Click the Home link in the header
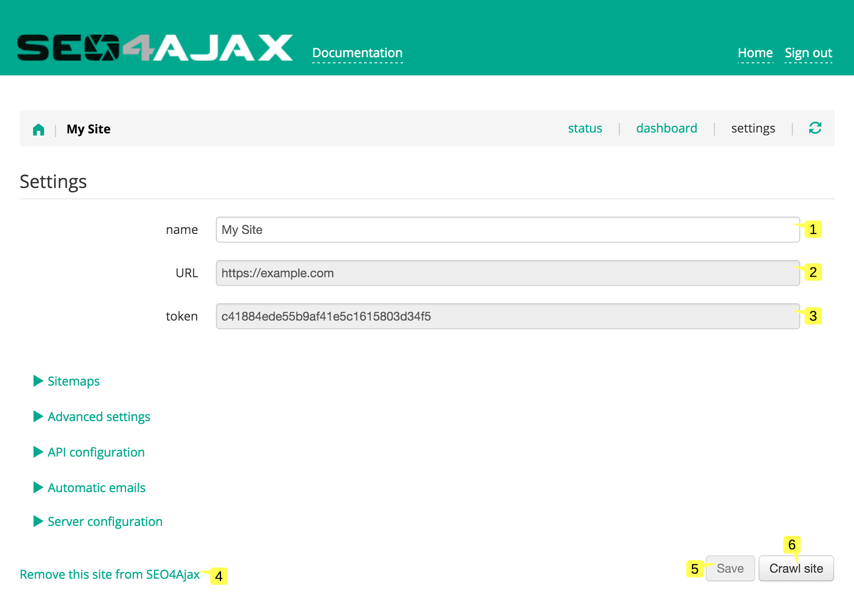Screen dimensions: 854x616 [x=755, y=52]
